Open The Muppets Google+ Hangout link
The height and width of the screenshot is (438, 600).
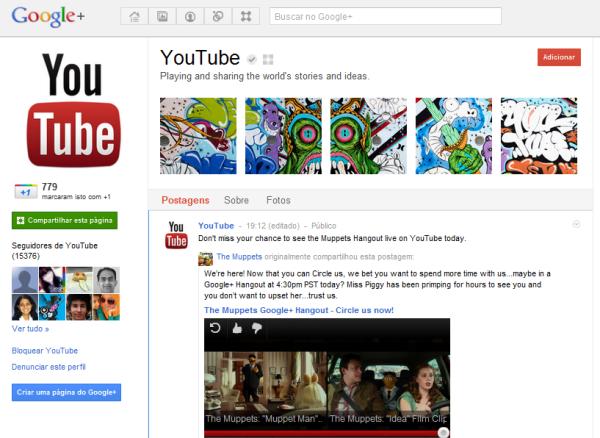tap(298, 310)
